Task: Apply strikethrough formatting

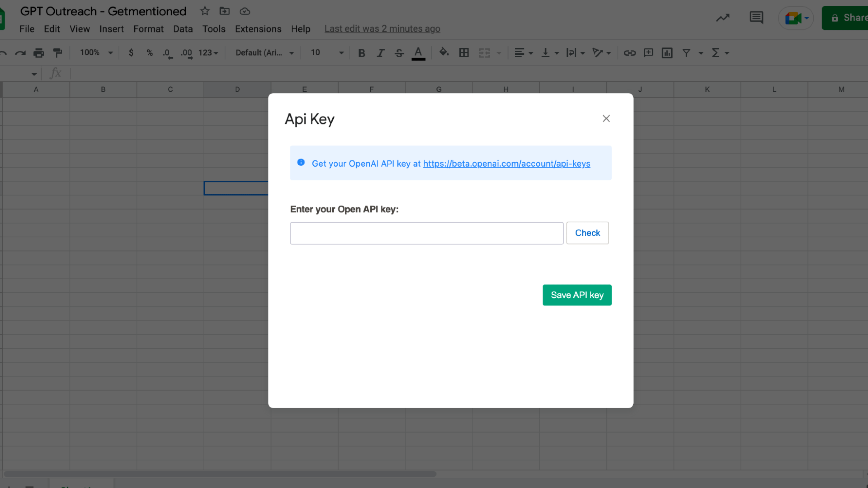Action: [x=399, y=53]
